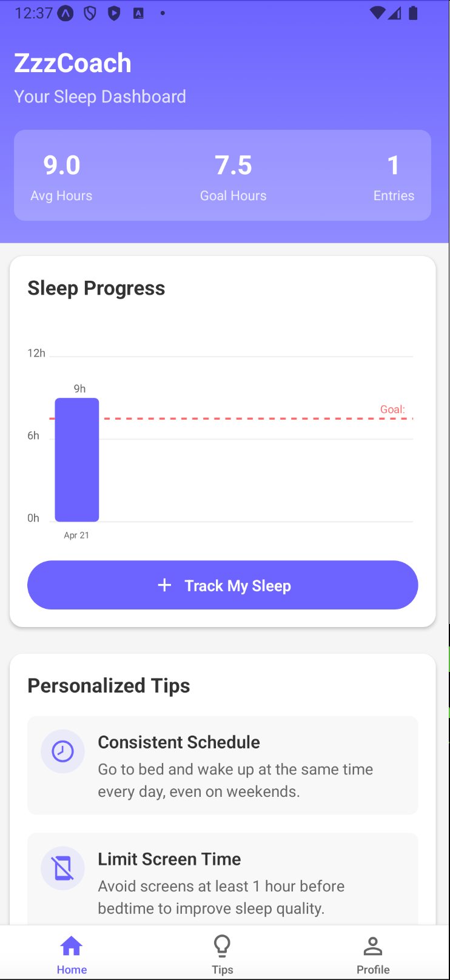Open the Profile person icon
The image size is (450, 980).
373,945
